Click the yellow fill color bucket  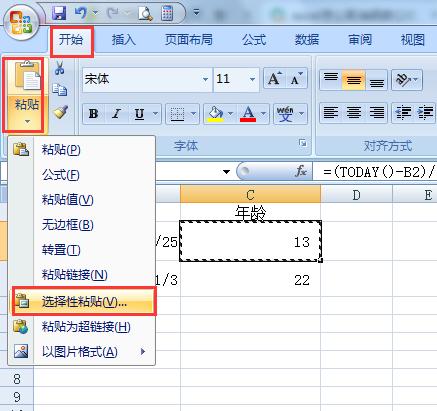click(216, 114)
